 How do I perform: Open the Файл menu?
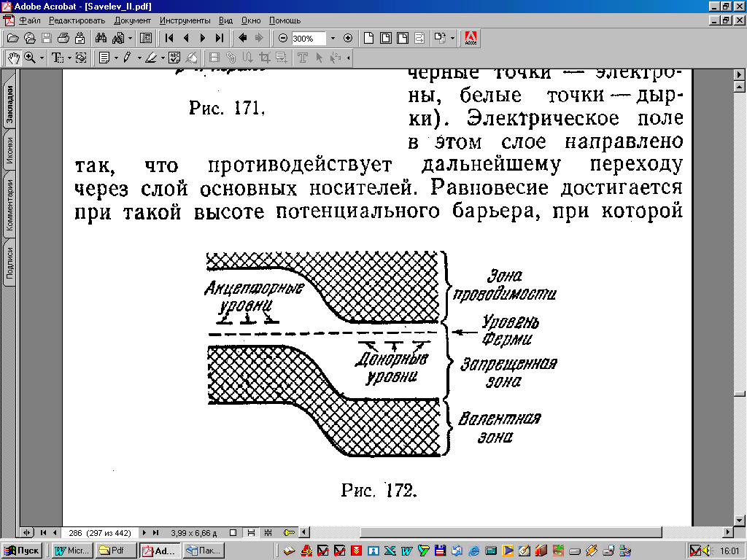tap(29, 20)
